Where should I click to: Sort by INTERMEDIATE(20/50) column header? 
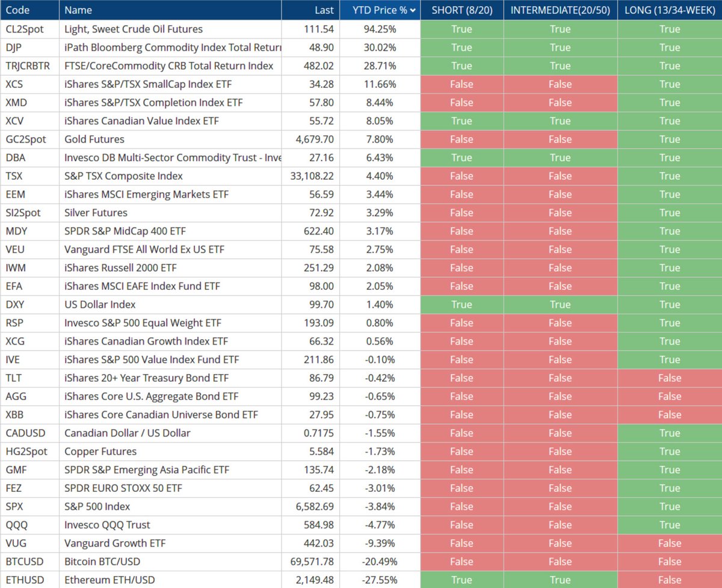[x=560, y=10]
